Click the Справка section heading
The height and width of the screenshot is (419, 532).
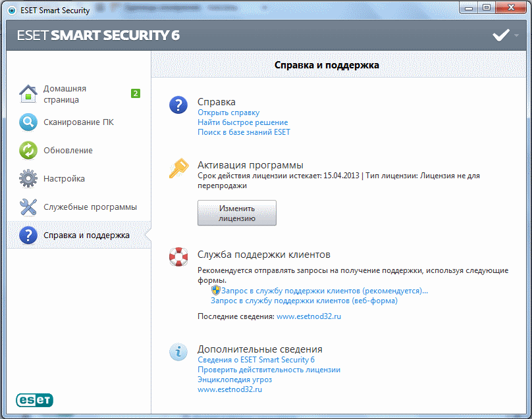217,102
